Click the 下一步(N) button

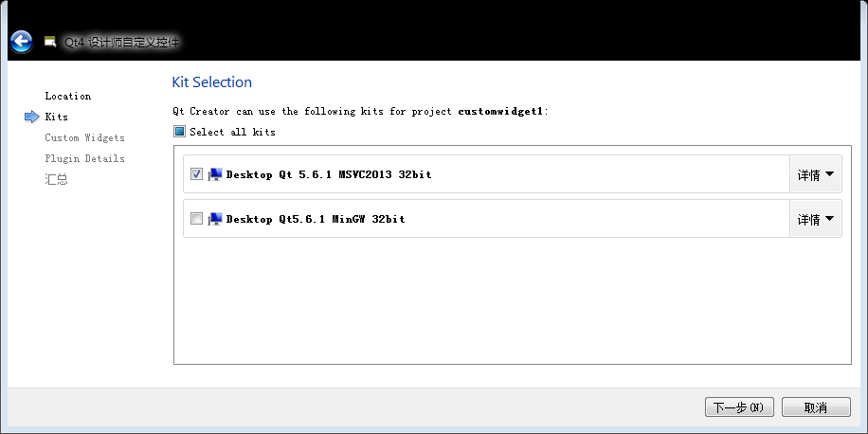click(739, 407)
